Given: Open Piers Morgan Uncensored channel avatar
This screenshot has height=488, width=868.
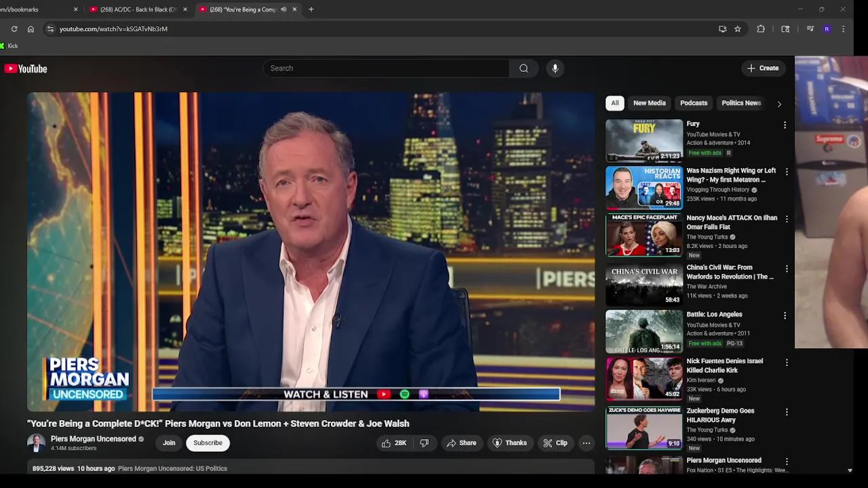Looking at the screenshot, I should coord(36,443).
